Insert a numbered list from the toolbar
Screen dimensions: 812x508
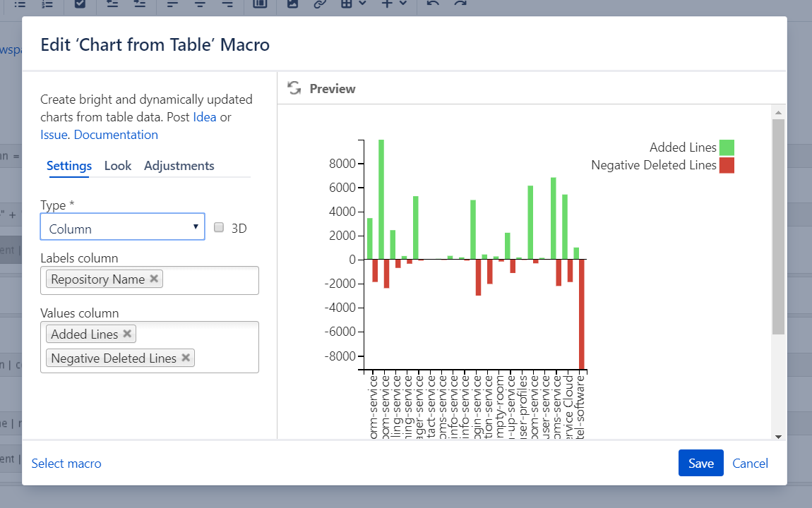[x=47, y=4]
